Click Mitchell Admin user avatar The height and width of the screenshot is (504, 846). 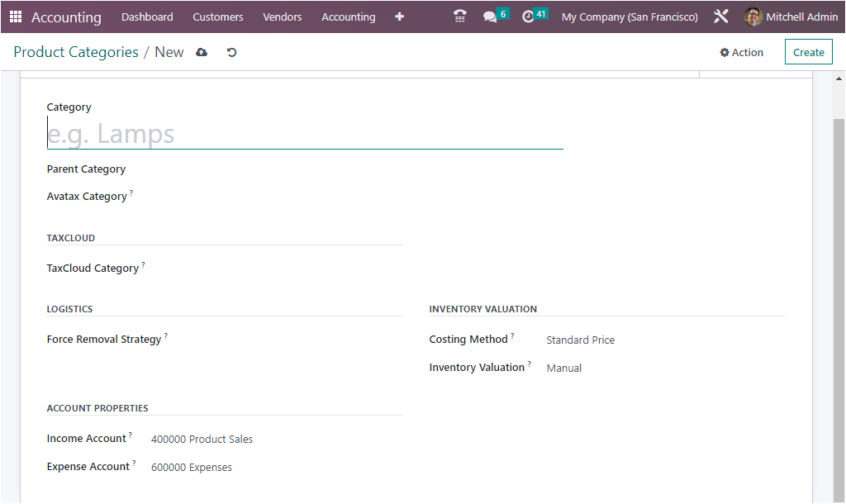[x=753, y=17]
